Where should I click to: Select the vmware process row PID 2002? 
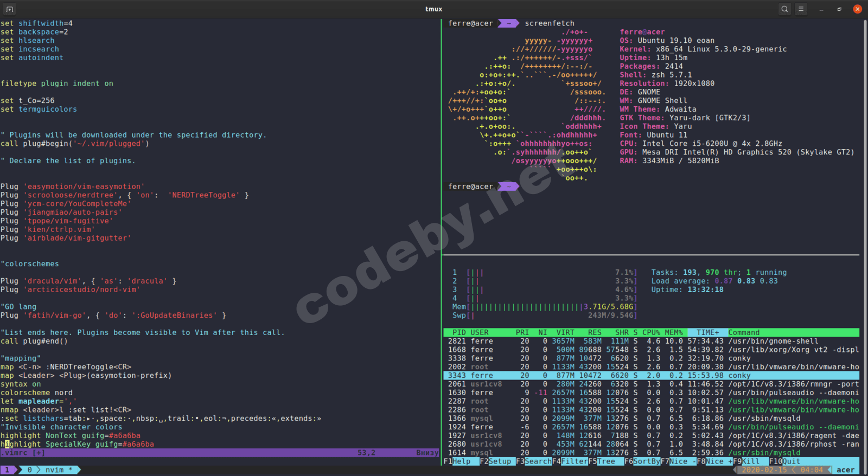click(652, 367)
